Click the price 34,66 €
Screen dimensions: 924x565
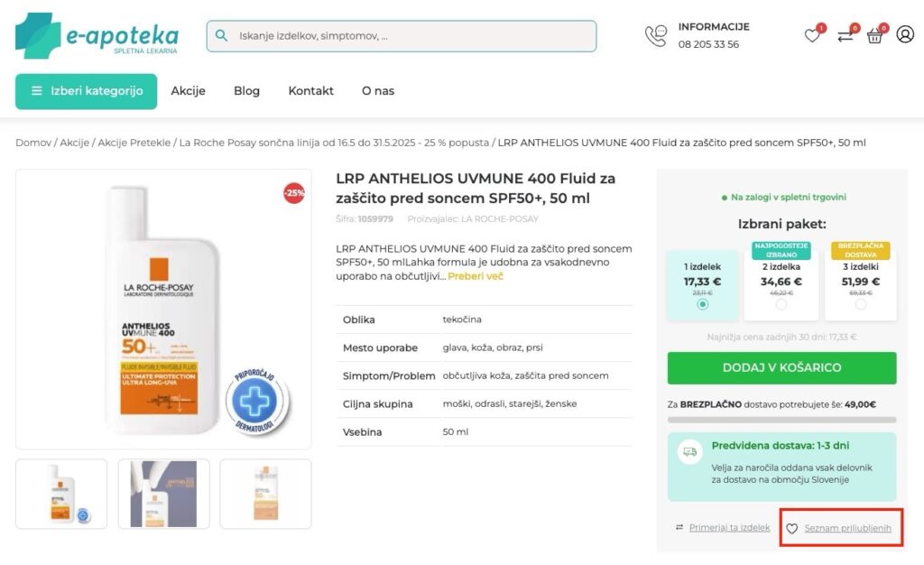click(x=781, y=282)
